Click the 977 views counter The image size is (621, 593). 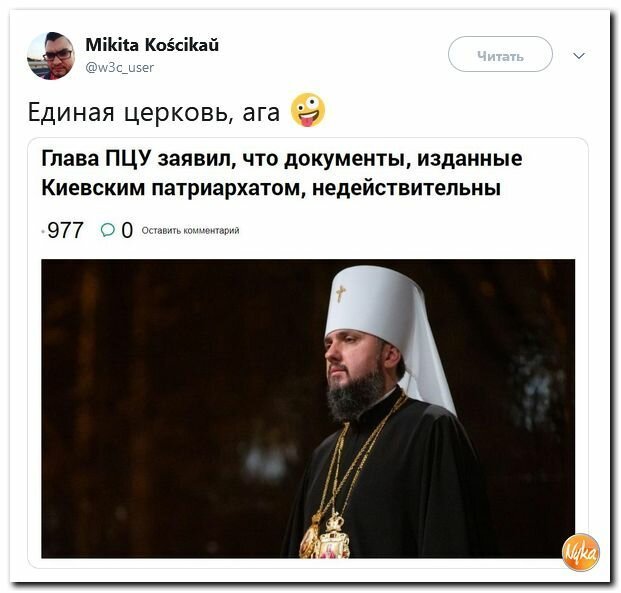point(65,230)
